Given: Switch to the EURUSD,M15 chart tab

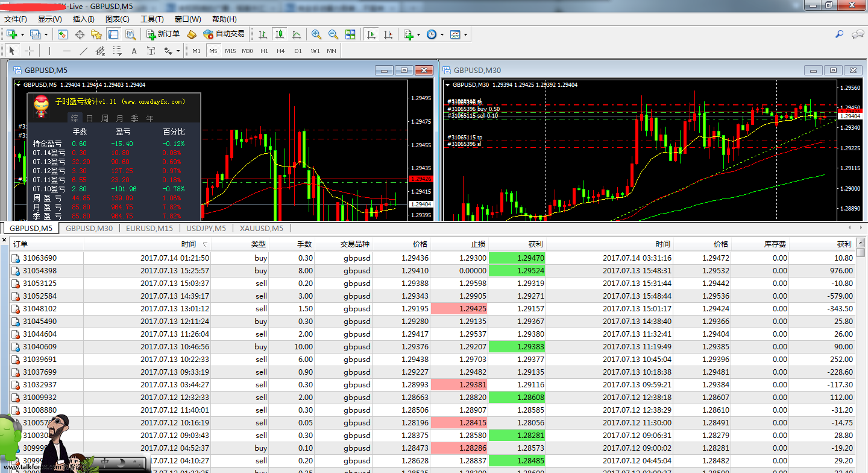Looking at the screenshot, I should 149,228.
